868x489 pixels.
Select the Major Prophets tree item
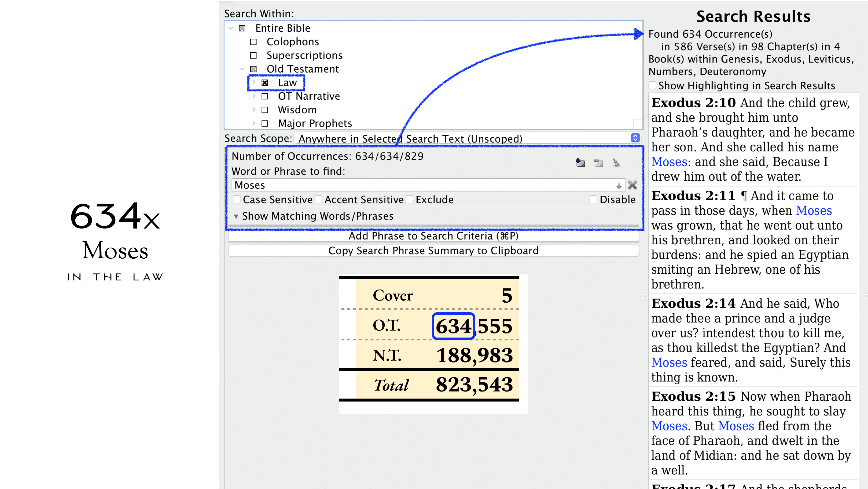coord(315,123)
